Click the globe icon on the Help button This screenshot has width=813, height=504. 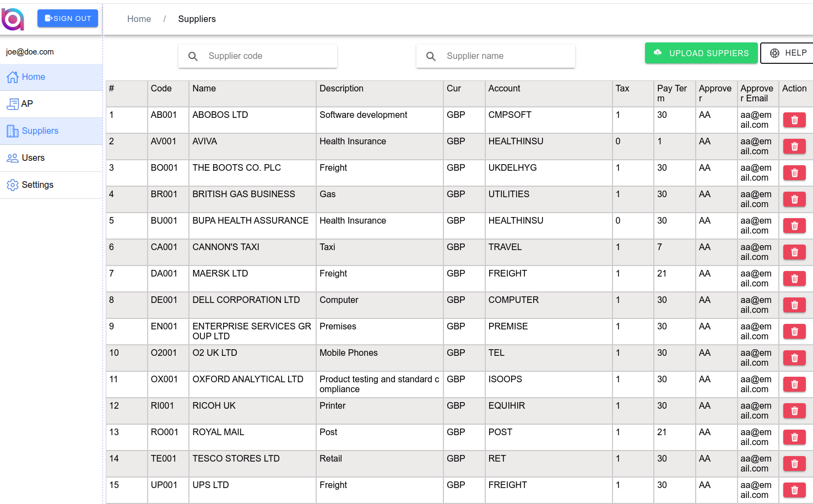(774, 53)
